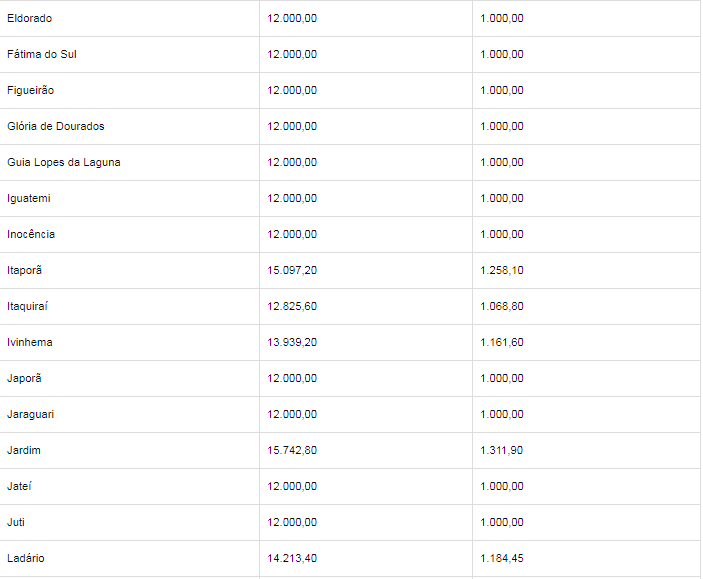Select the Juti table cell
Screen dimensions: 703x579
coord(15,522)
